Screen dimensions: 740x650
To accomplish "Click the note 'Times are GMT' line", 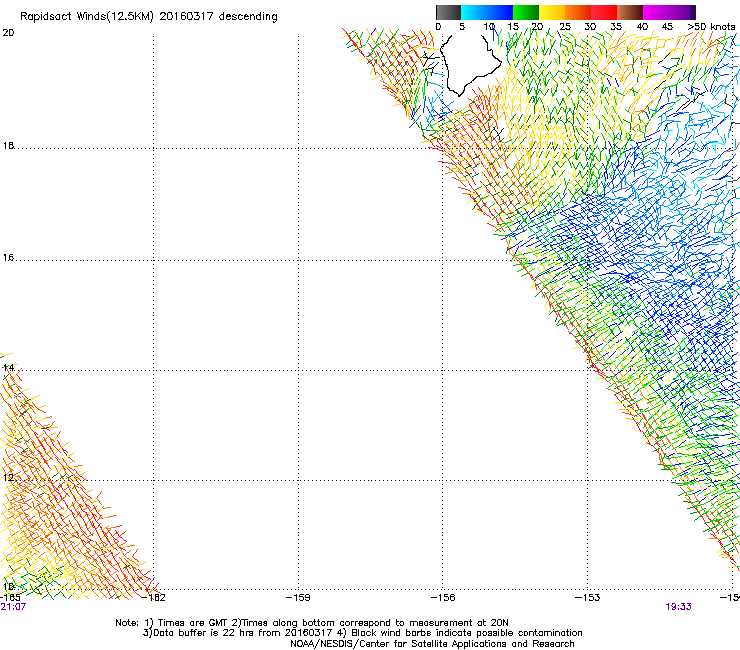I will tap(312, 623).
